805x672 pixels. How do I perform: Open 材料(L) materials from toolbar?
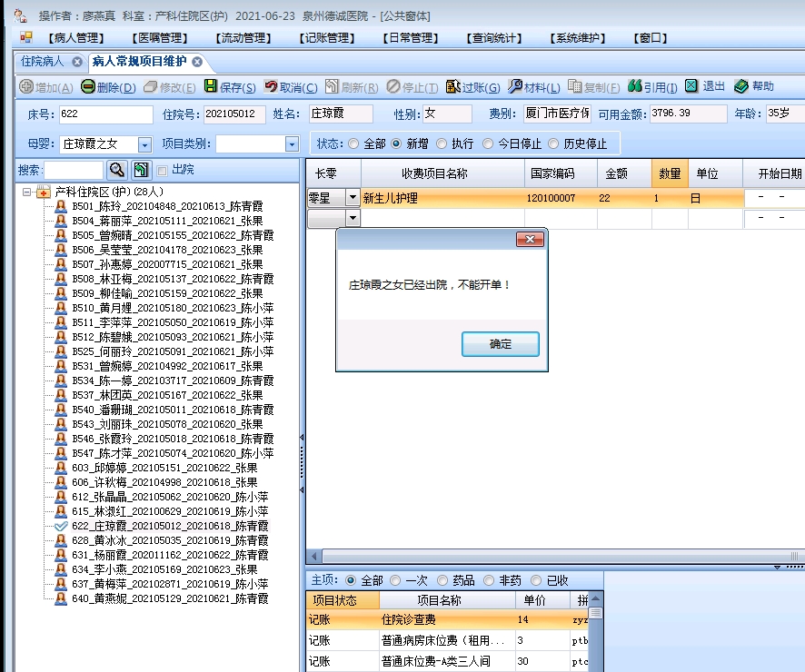pyautogui.click(x=515, y=86)
